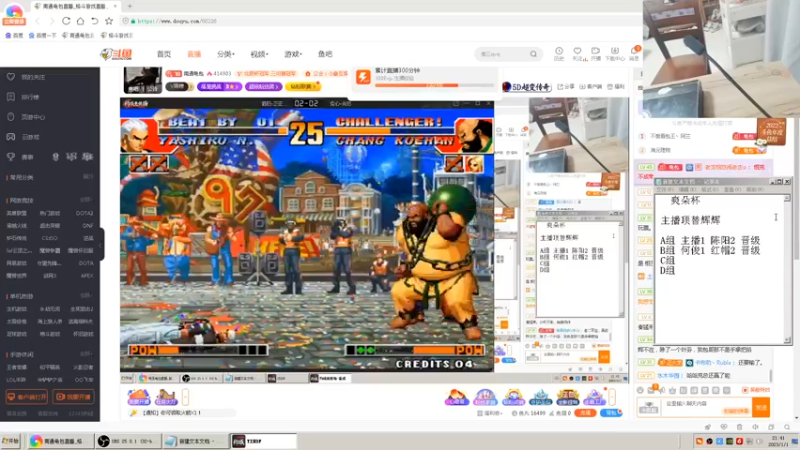
Task: Bookmark this page with the star icon
Action: (109, 21)
